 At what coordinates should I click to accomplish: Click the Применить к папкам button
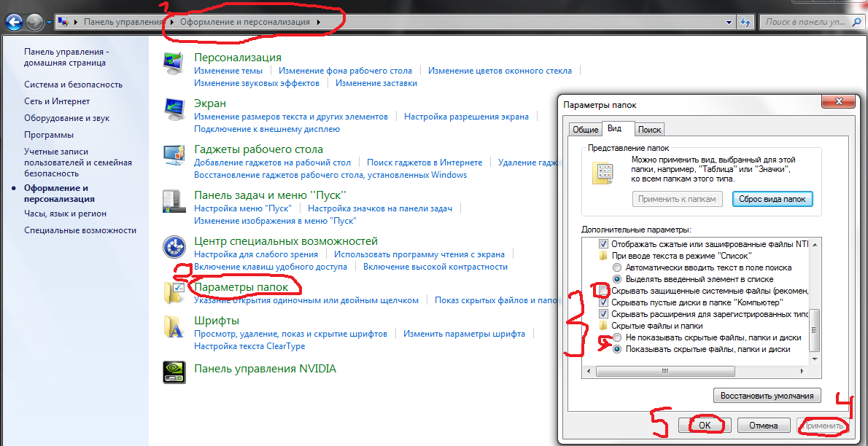coord(678,199)
